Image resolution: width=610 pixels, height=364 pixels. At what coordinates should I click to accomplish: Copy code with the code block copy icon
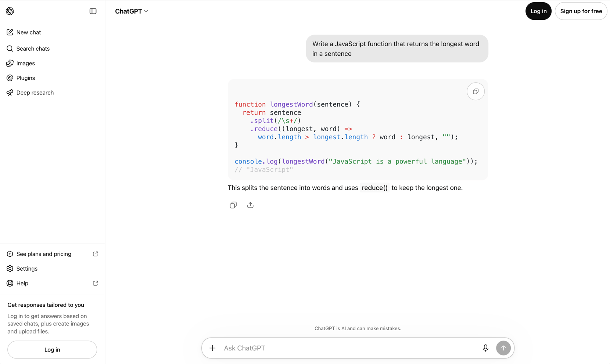[476, 91]
